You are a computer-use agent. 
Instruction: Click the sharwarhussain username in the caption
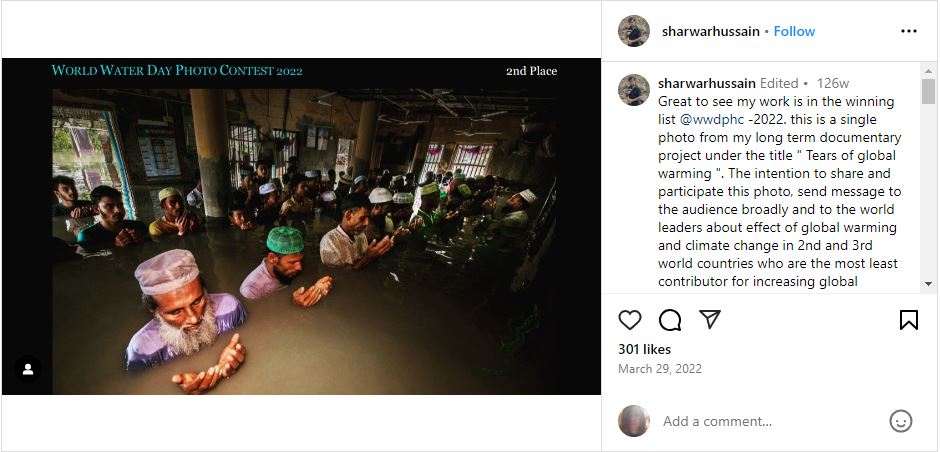pos(706,83)
